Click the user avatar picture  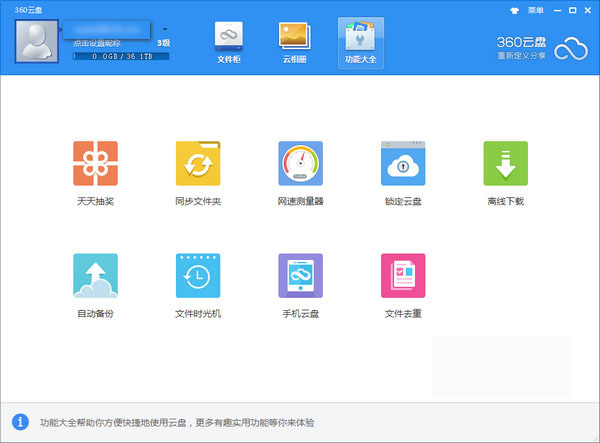click(37, 41)
